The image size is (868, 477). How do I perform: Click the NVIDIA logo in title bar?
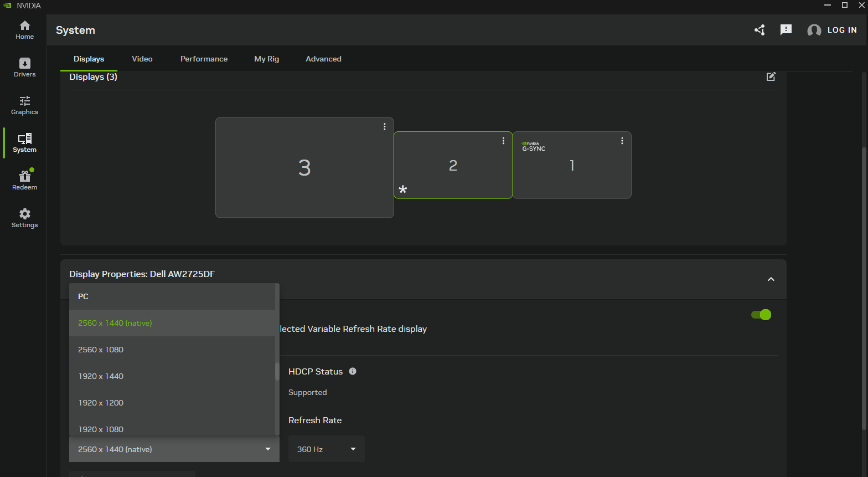pyautogui.click(x=7, y=5)
